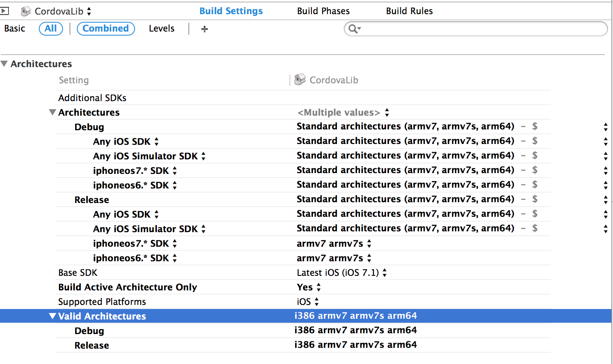Select the Levels view

(162, 28)
